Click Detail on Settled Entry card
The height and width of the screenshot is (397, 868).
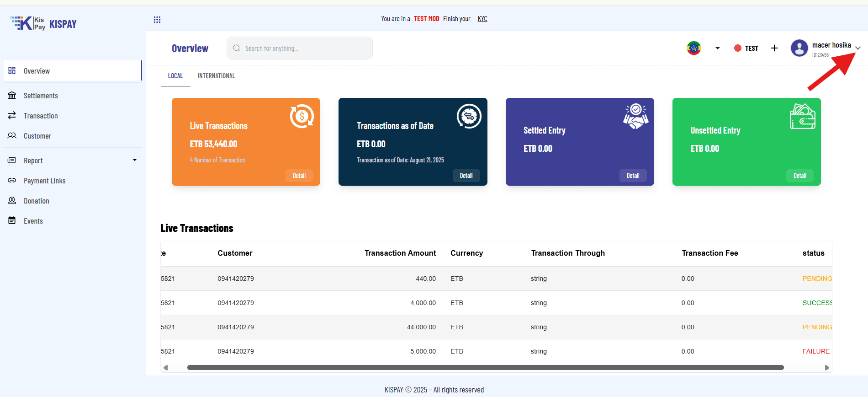pos(633,176)
